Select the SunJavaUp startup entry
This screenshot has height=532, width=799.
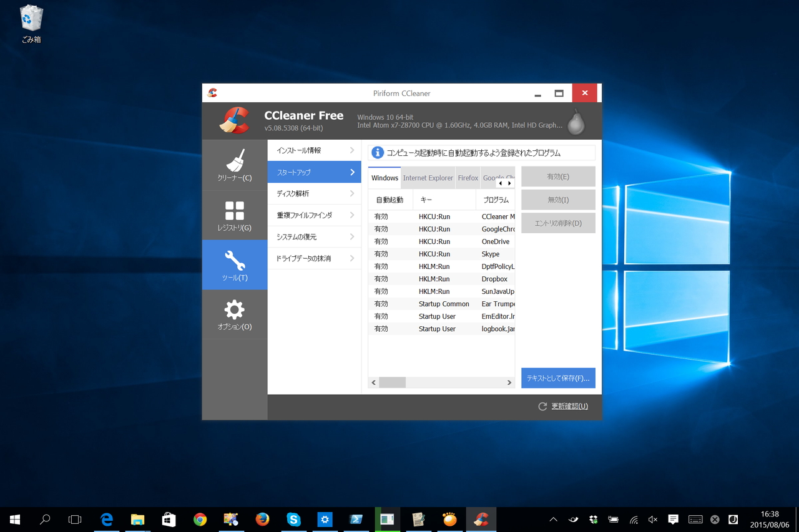(x=441, y=291)
